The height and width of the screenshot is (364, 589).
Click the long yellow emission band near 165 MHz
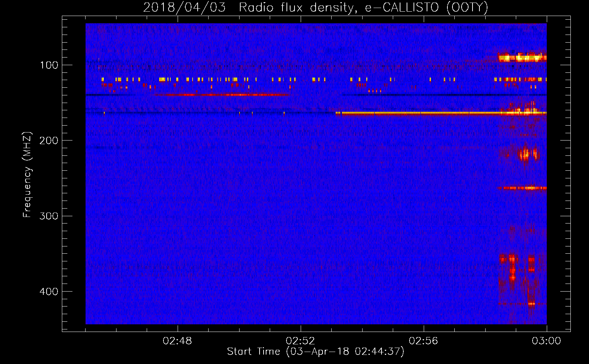[x=441, y=114]
